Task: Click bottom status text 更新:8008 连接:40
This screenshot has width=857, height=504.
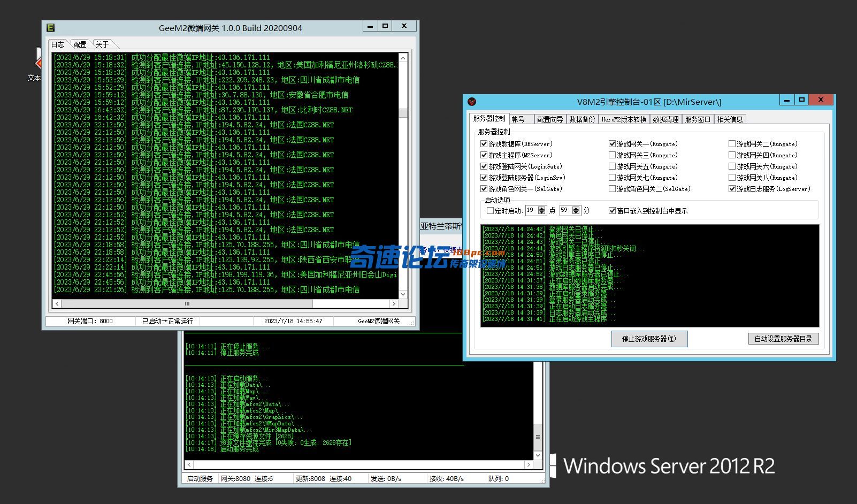Action: click(324, 478)
